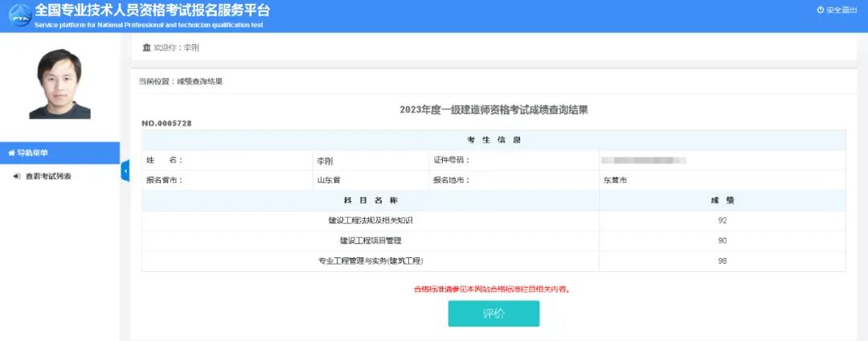Click the arrow icon before 查看考试列表
This screenshot has width=868, height=341.
(x=17, y=176)
